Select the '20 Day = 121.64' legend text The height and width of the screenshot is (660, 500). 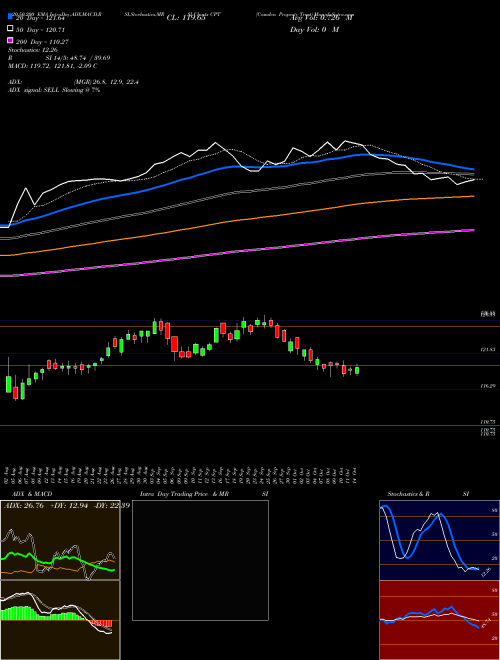tap(40, 18)
